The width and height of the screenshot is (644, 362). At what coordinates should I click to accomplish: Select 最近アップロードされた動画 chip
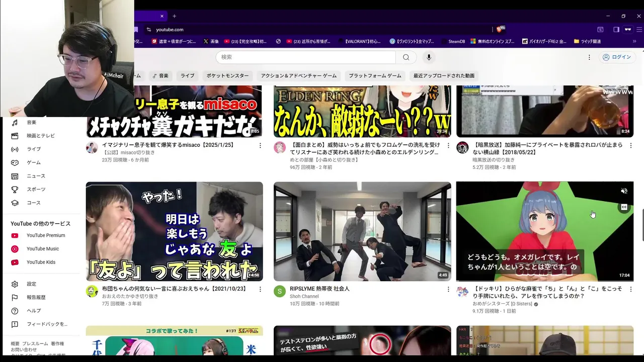click(x=444, y=76)
